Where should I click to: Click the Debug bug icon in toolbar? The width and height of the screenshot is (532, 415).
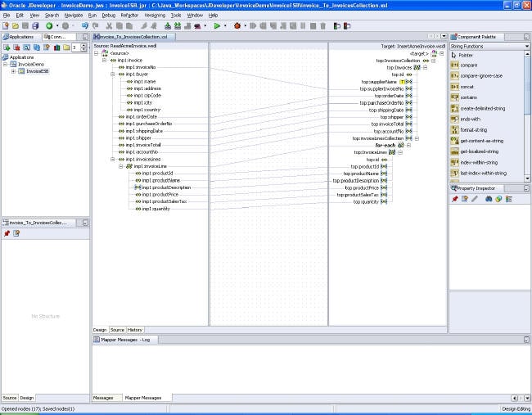tap(237, 25)
